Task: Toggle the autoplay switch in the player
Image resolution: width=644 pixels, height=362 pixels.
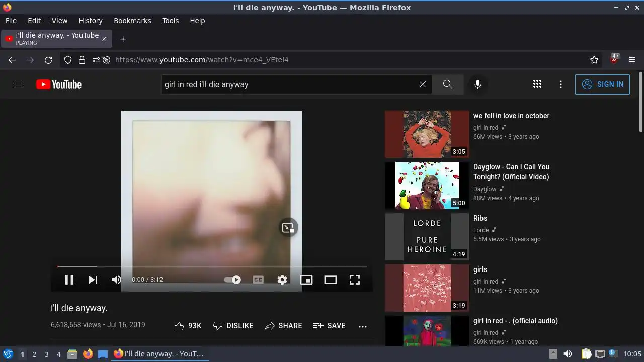Action: (x=232, y=280)
